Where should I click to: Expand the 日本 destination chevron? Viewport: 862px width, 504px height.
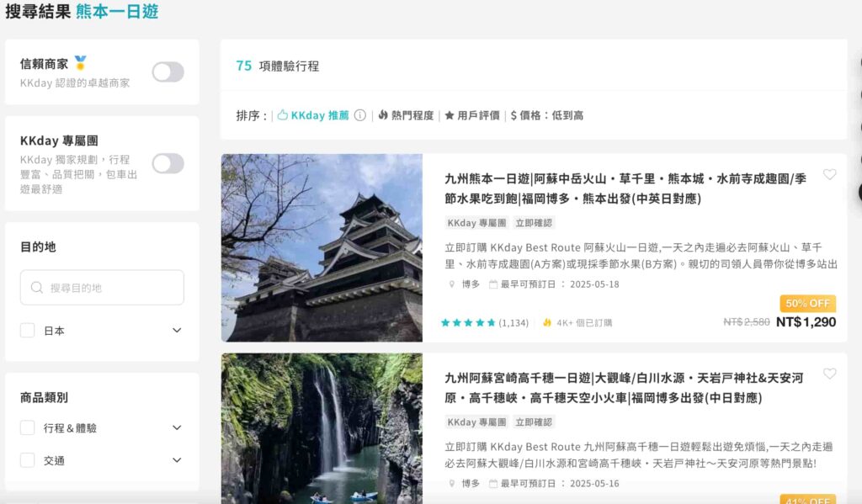pyautogui.click(x=177, y=331)
